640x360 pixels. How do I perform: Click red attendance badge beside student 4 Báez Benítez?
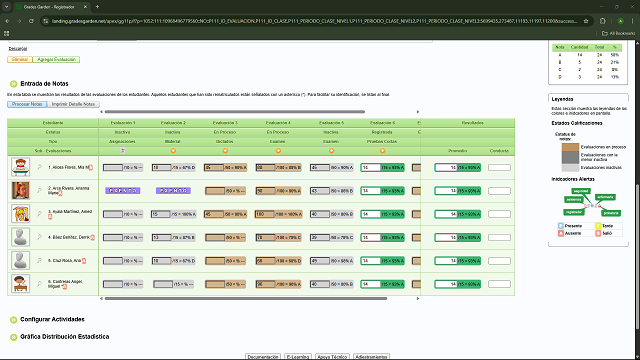(x=93, y=237)
